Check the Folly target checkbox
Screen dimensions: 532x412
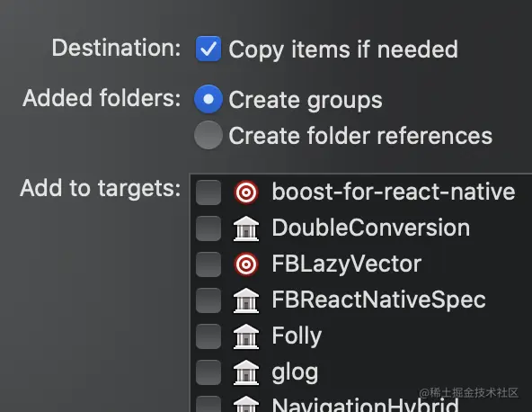pyautogui.click(x=208, y=336)
